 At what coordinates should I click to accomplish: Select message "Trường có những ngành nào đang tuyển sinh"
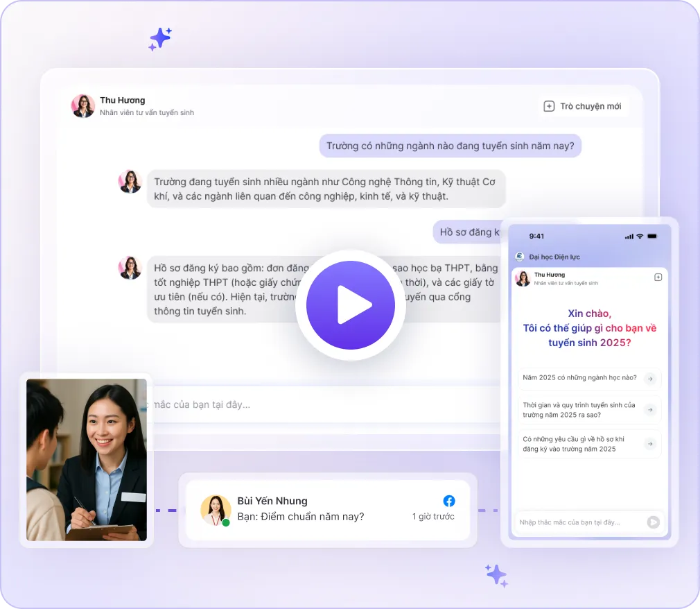(x=450, y=146)
